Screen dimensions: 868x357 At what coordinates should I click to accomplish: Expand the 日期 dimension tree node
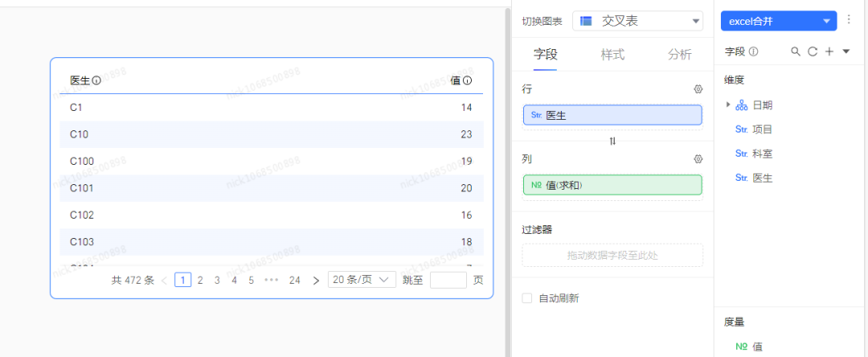[x=728, y=105]
